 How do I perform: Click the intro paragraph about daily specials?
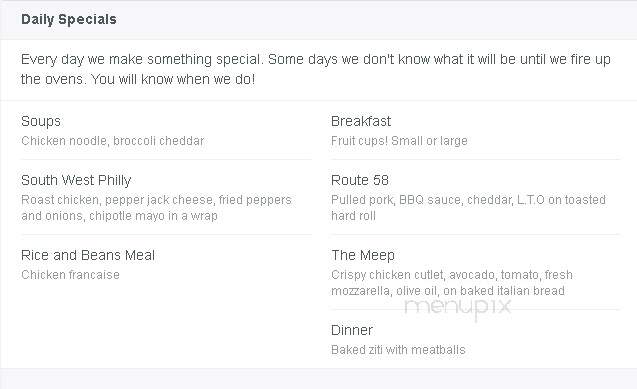(x=316, y=69)
